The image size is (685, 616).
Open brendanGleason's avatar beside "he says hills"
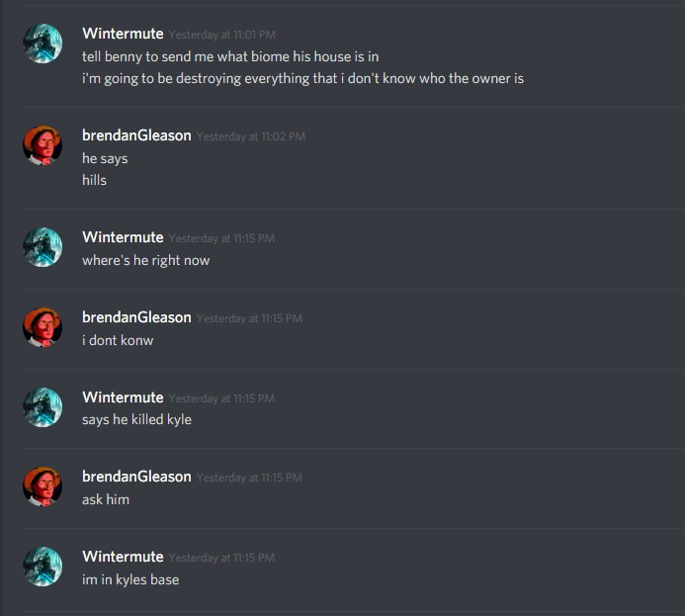43,145
